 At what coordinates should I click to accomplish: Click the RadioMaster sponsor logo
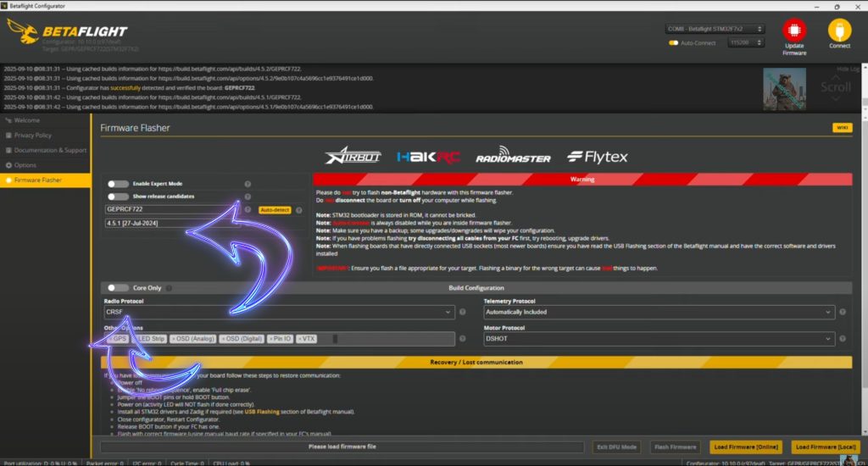click(513, 156)
